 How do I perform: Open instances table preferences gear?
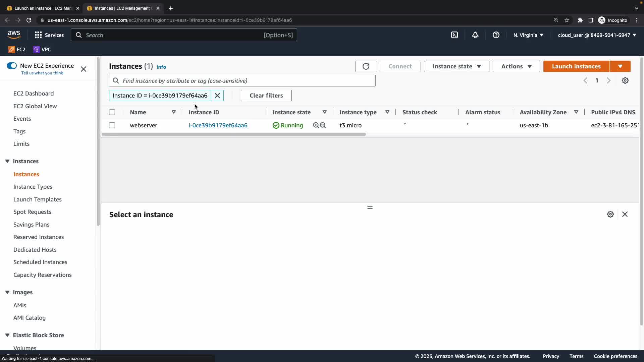pos(625,80)
